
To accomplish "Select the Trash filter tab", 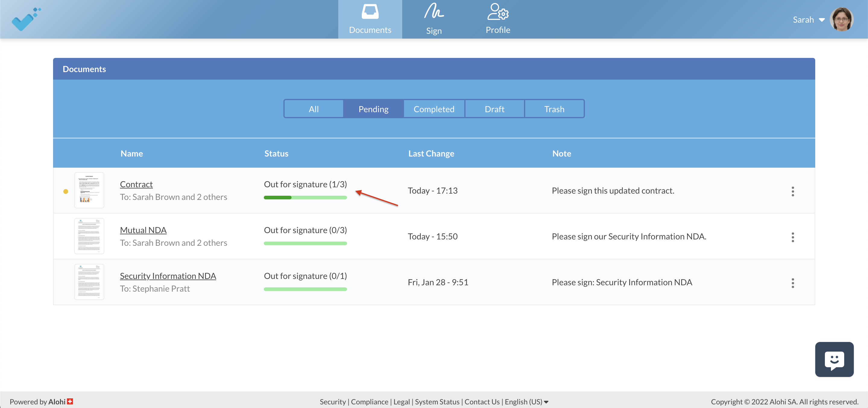I will click(x=554, y=109).
